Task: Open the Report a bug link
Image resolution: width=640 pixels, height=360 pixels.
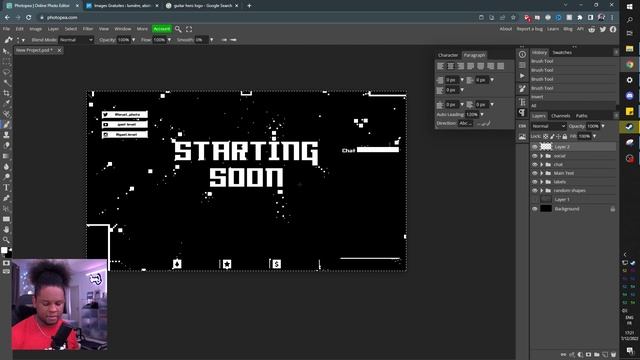Action: [x=529, y=29]
